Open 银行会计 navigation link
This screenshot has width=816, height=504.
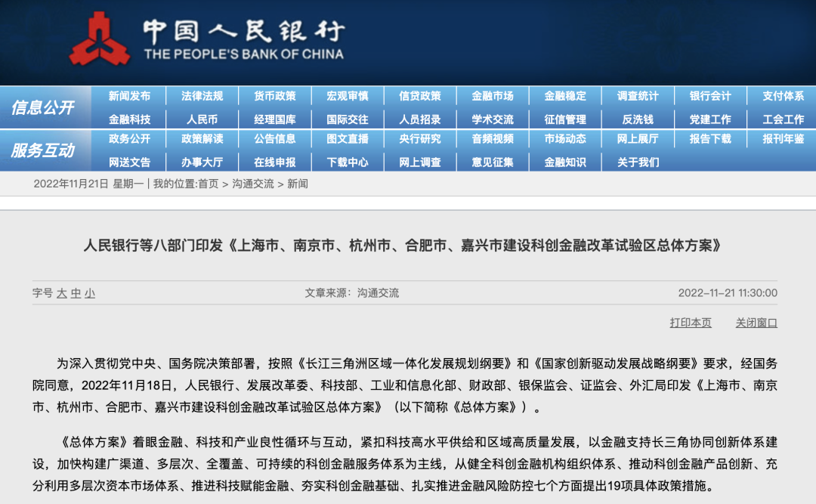[710, 96]
